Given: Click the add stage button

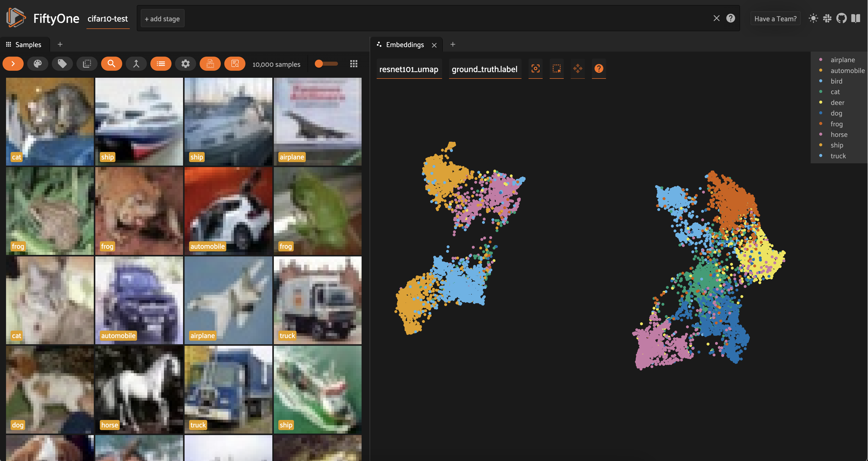Looking at the screenshot, I should pos(162,19).
